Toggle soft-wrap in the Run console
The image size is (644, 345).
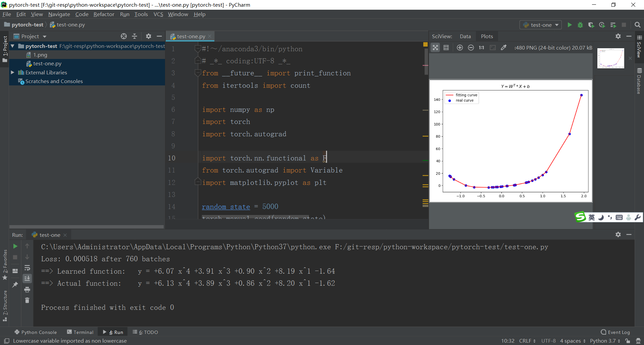point(27,268)
